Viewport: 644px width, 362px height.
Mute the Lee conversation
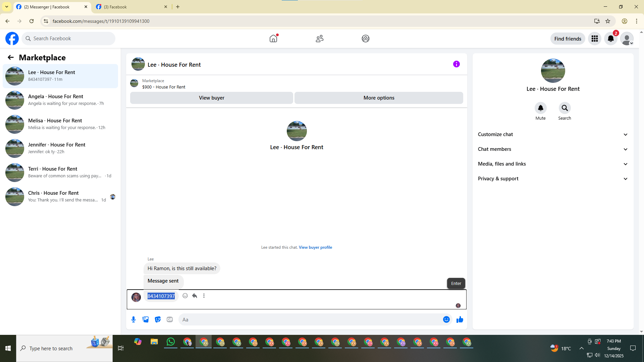pos(540,108)
